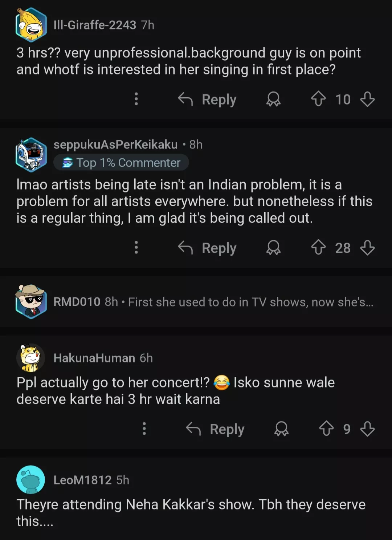Open LeoM1812's profile via username
Screen dimensions: 392x540
pos(82,480)
